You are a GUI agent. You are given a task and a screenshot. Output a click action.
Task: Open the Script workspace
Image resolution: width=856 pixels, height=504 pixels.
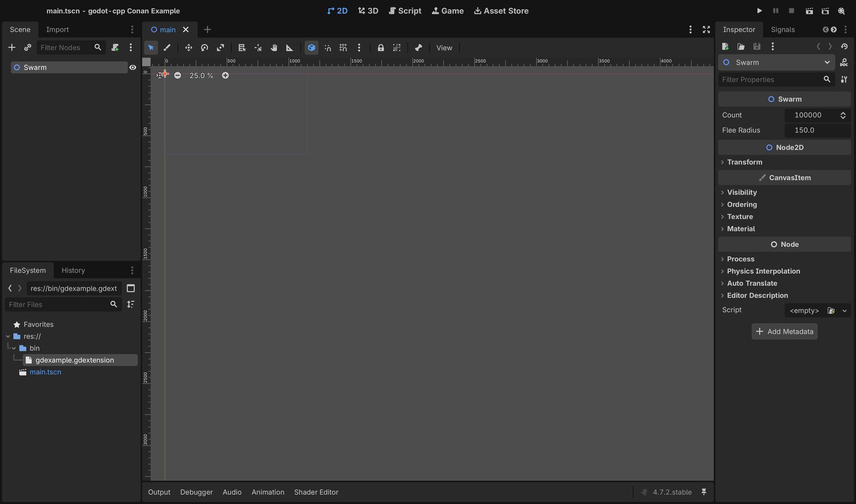(405, 11)
